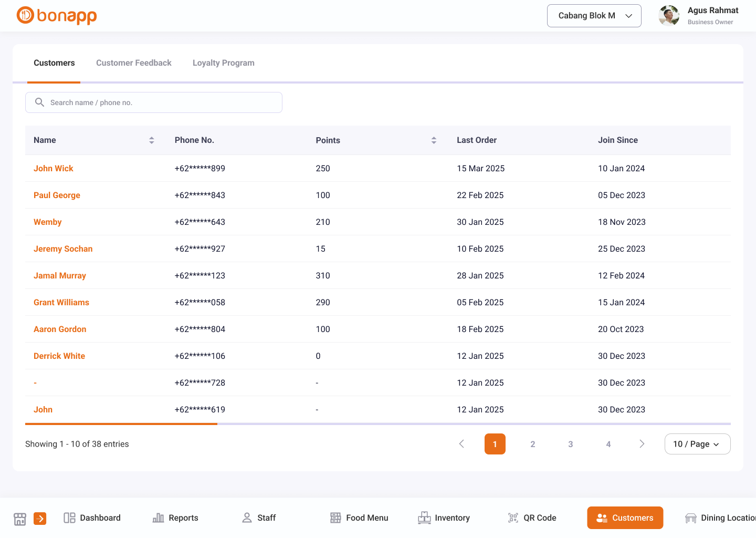The width and height of the screenshot is (756, 538).
Task: Open the Cabang Blok M branch dropdown
Action: tap(594, 16)
